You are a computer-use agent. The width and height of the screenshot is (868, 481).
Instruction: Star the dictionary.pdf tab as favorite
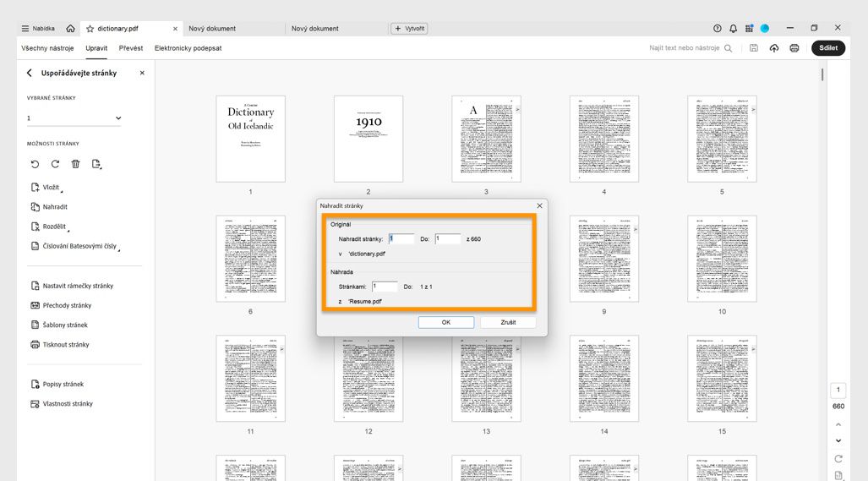(x=90, y=28)
